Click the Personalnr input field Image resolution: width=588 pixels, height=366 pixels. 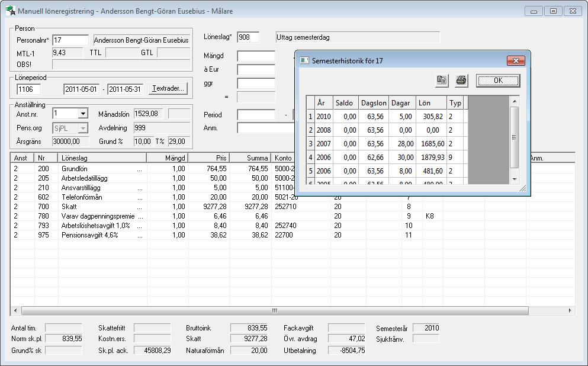tap(70, 40)
